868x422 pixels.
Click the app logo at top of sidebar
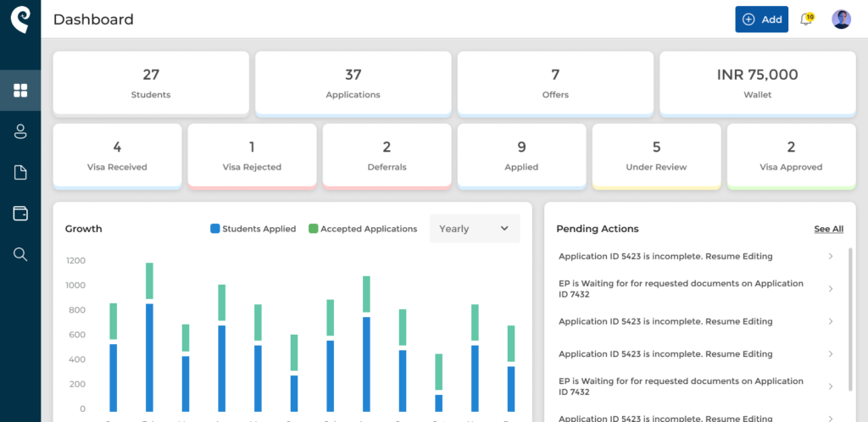(x=20, y=19)
